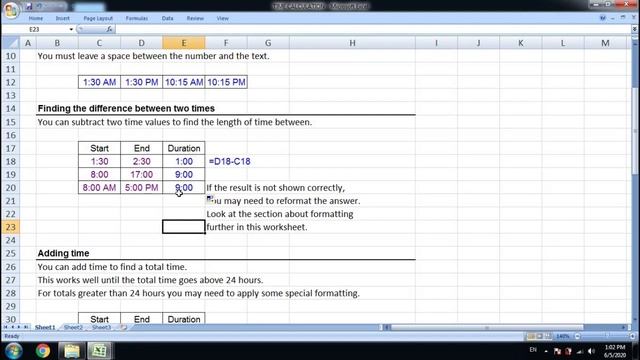This screenshot has width=640, height=360.
Task: Switch to the Sheet1 tab
Action: pyautogui.click(x=45, y=327)
